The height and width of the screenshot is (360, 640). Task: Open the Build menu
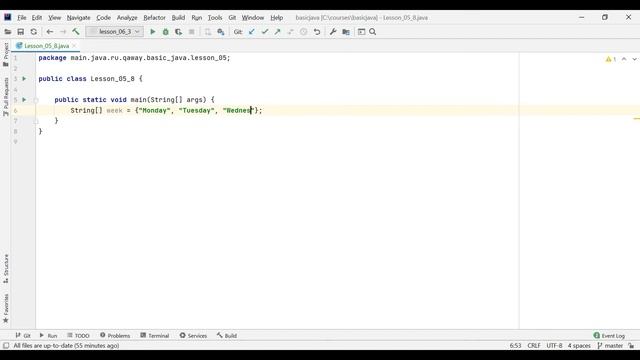178,18
